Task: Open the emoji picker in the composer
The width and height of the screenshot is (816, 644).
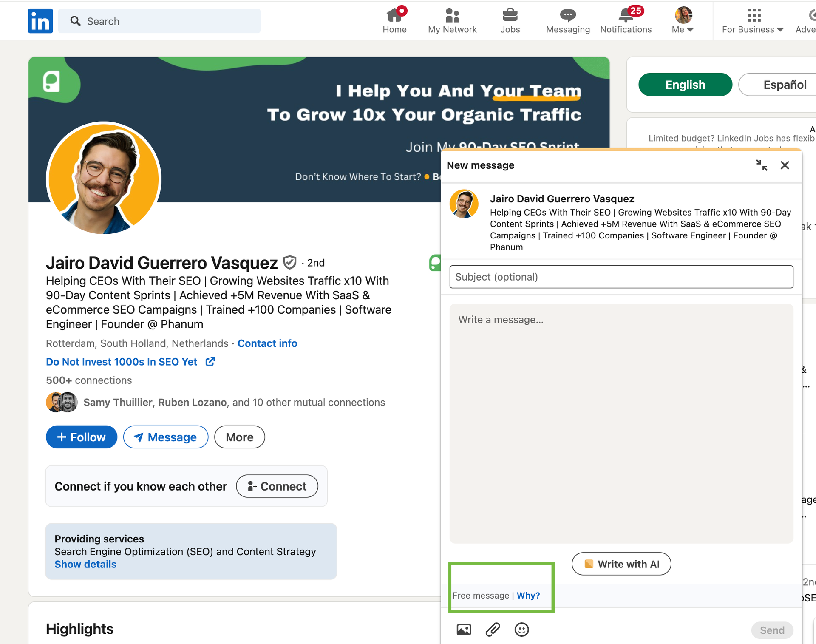Action: (x=521, y=630)
